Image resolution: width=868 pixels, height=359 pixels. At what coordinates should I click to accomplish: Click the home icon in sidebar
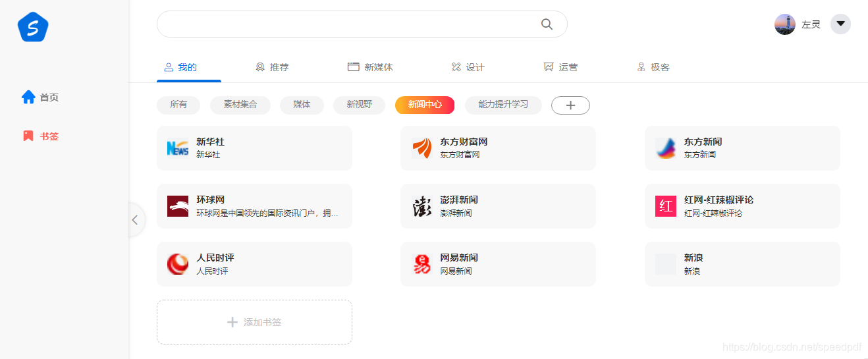tap(28, 97)
